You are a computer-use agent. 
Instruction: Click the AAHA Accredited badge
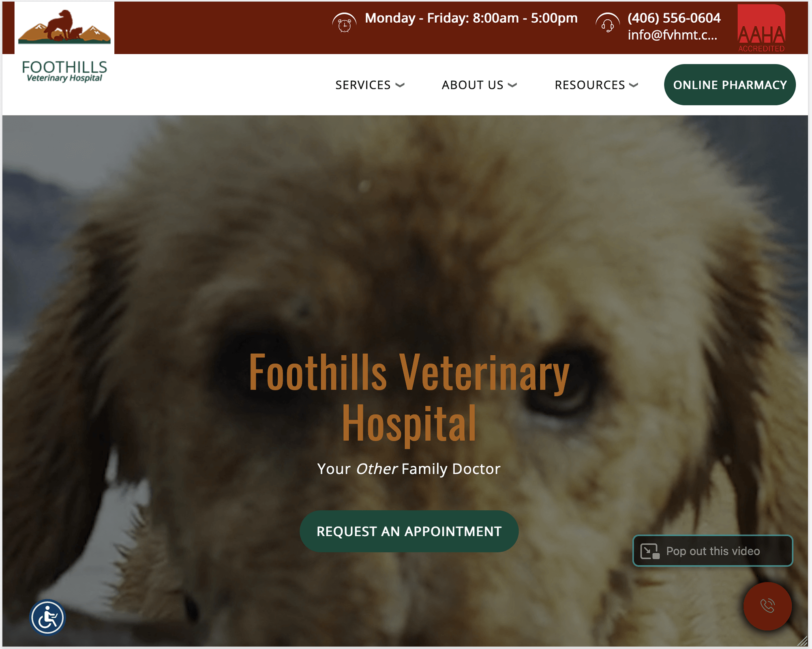[x=761, y=28]
